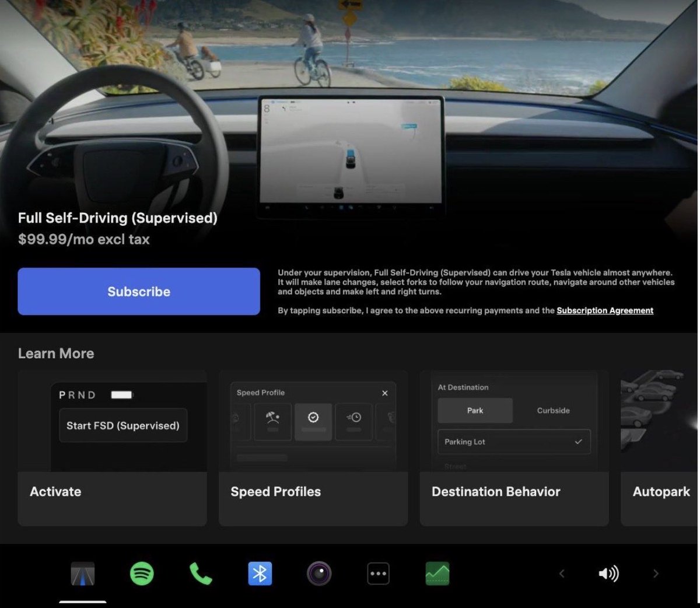This screenshot has width=700, height=608.
Task: Select the beach umbrella chill speed profile
Action: (x=272, y=421)
